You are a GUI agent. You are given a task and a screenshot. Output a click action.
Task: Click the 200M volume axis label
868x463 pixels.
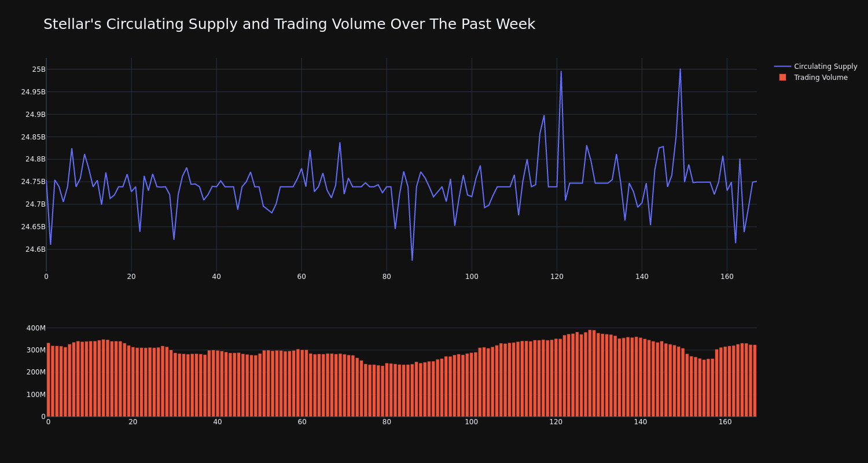[x=36, y=372]
